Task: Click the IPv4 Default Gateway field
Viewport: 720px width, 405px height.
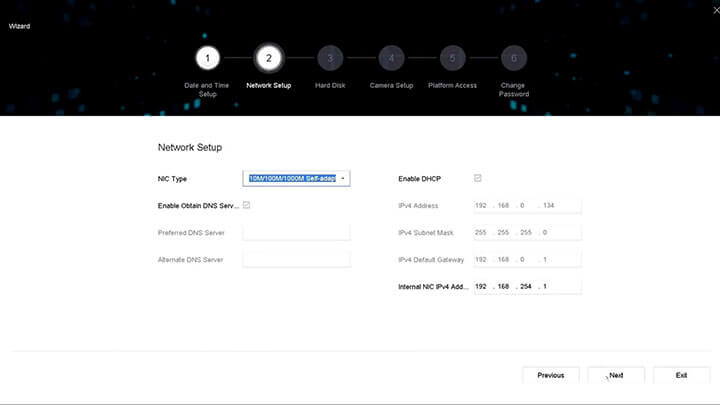Action: click(x=527, y=259)
